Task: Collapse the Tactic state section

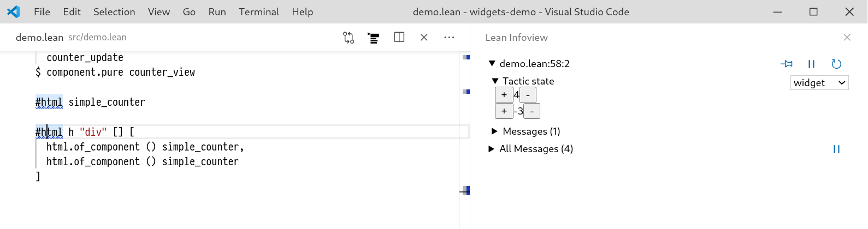Action: pos(495,81)
